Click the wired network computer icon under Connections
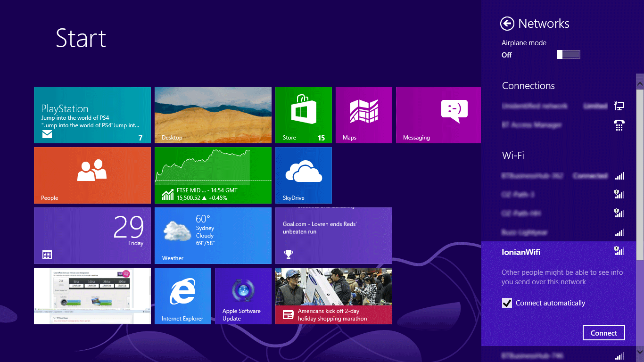644x362 pixels. (x=619, y=106)
